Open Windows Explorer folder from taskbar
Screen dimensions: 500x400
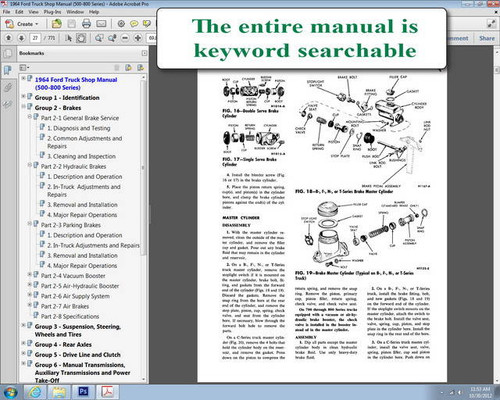click(59, 392)
